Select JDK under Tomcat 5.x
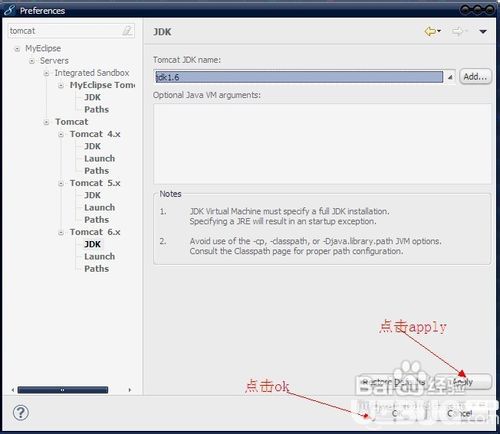Viewport: 500px width, 434px height. click(x=92, y=195)
